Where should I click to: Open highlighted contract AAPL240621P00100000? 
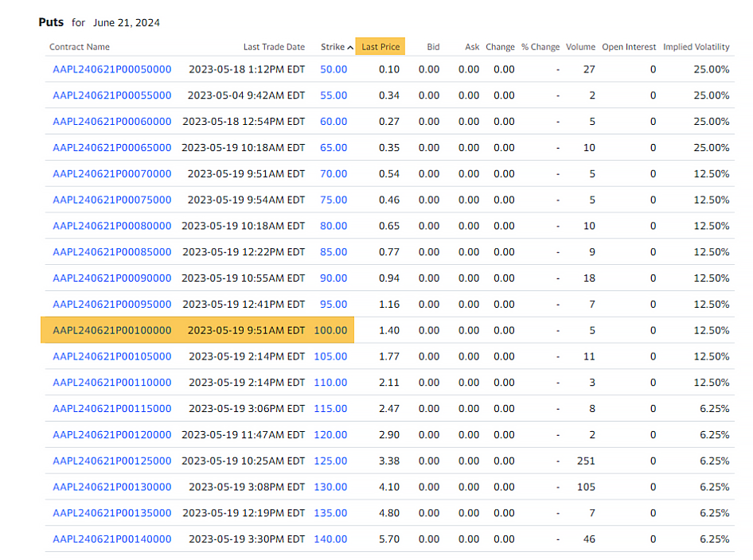112,330
